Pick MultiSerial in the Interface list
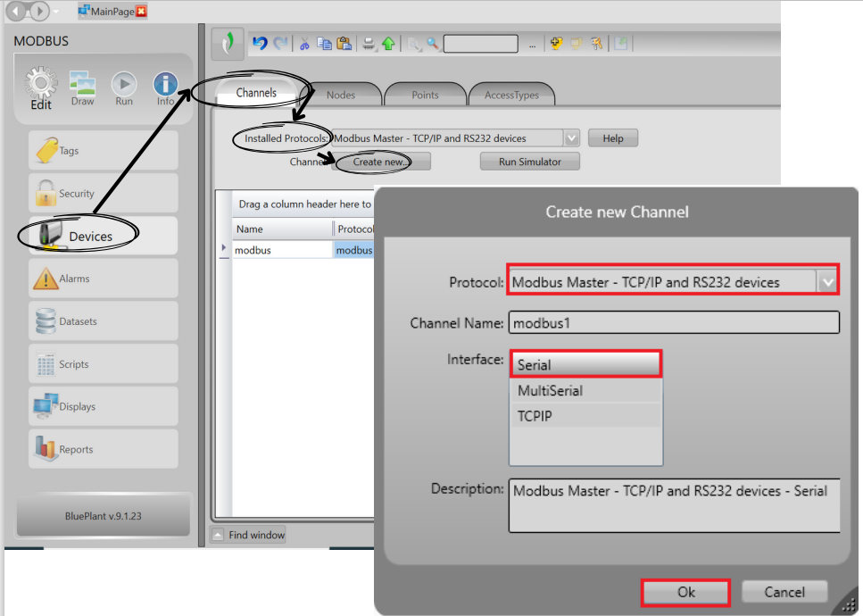Viewport: 863px width, 616px height. tap(585, 390)
